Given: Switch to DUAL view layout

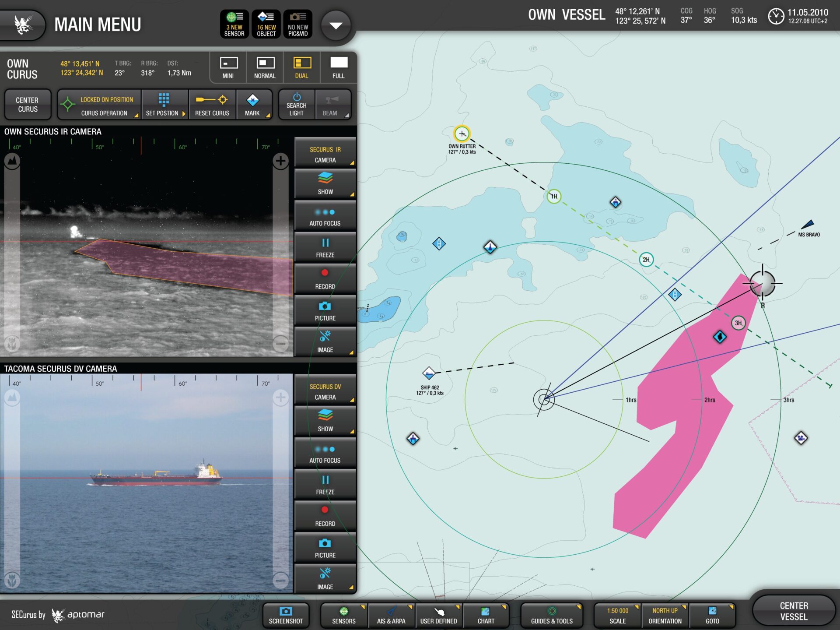Looking at the screenshot, I should 301,68.
